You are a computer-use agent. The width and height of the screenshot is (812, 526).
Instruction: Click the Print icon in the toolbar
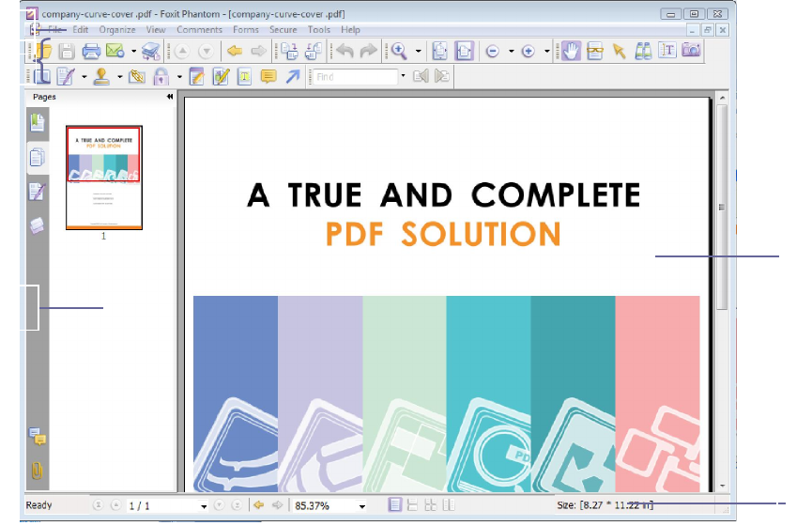[91, 51]
